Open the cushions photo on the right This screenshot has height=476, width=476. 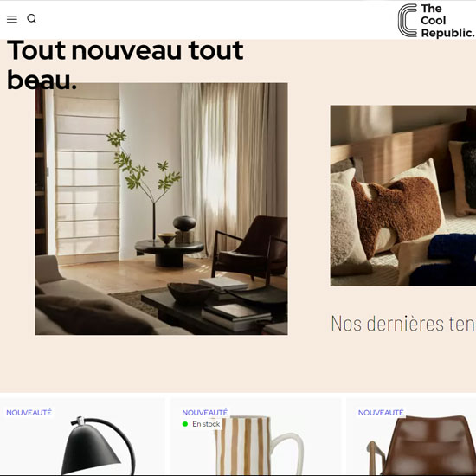tap(403, 196)
